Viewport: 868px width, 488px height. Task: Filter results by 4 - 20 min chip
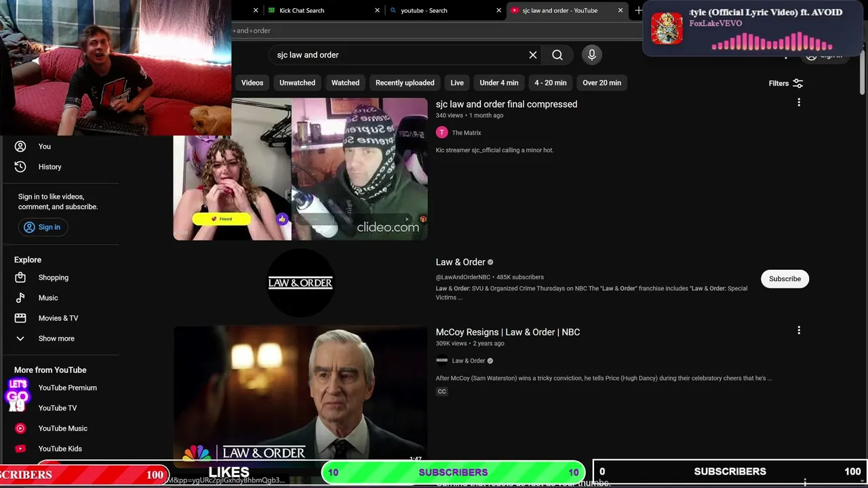pyautogui.click(x=551, y=83)
